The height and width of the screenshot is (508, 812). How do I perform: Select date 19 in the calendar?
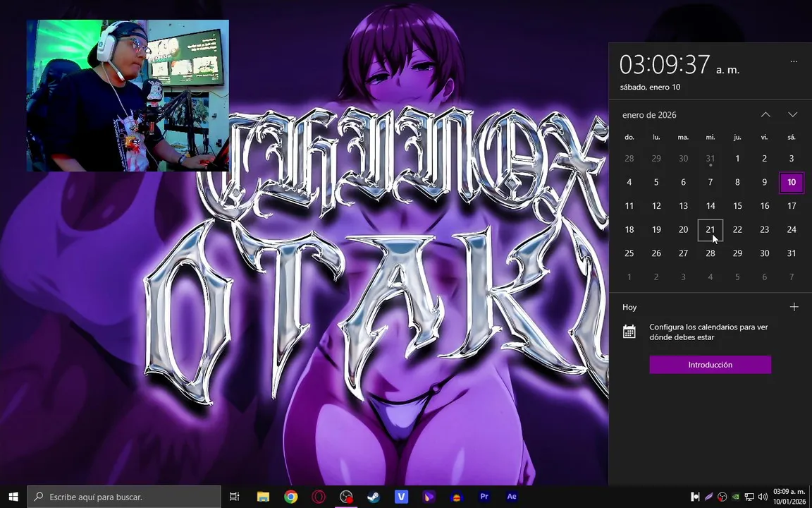[x=656, y=229]
